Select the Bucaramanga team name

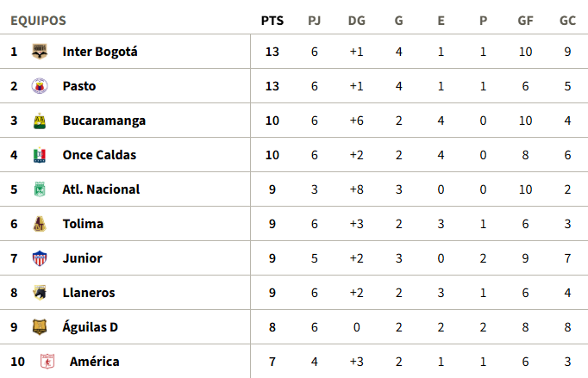(x=103, y=121)
